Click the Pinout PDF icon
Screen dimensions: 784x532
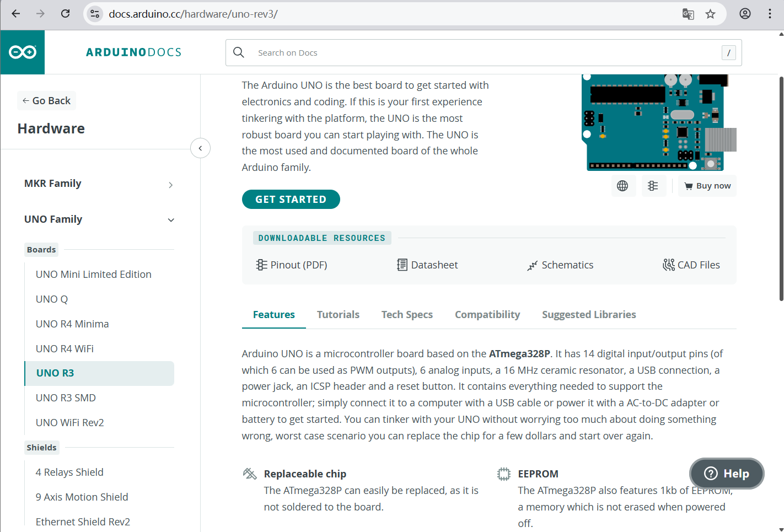[x=261, y=265]
